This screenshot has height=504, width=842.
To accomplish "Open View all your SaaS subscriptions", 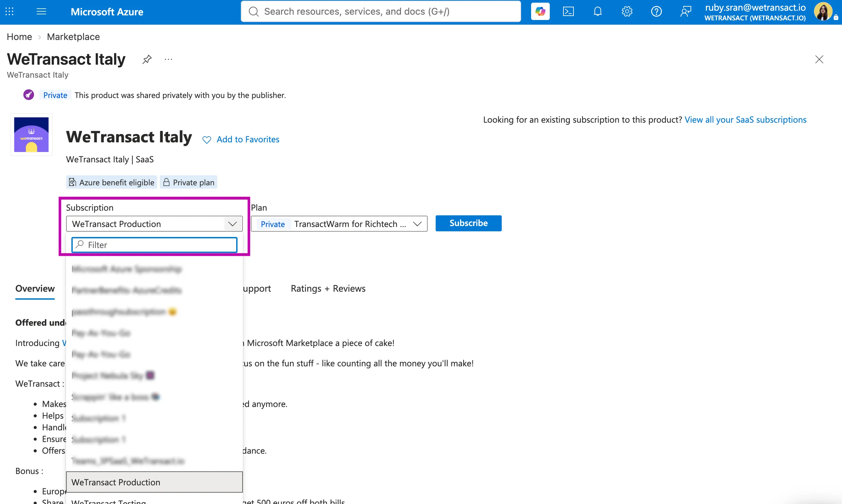I will point(745,120).
